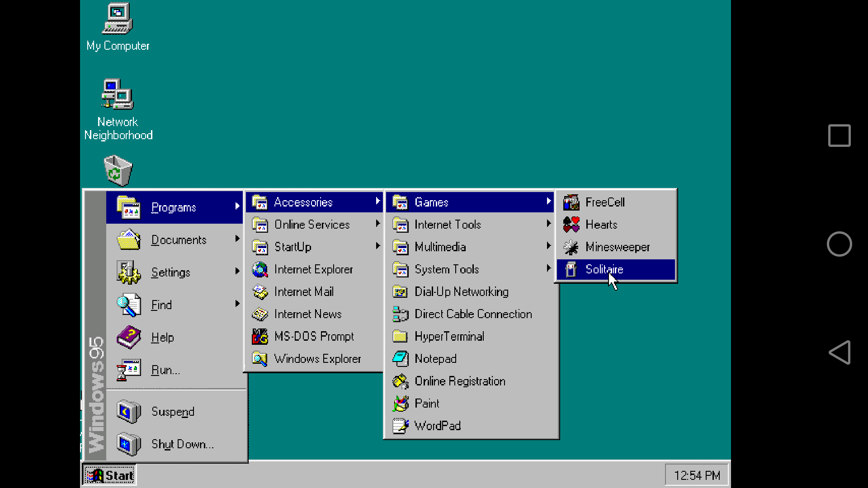Open Paint from Accessories
868x488 pixels.
[427, 403]
